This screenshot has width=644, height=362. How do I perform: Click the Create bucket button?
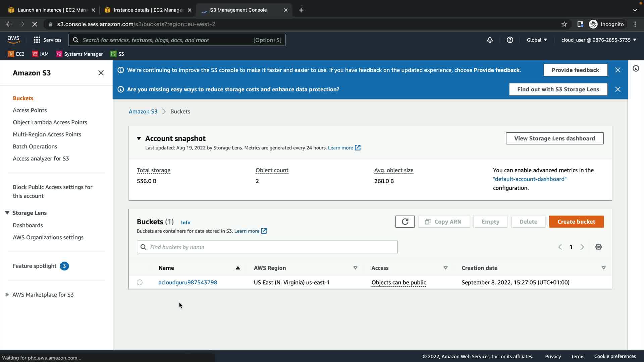click(x=576, y=222)
